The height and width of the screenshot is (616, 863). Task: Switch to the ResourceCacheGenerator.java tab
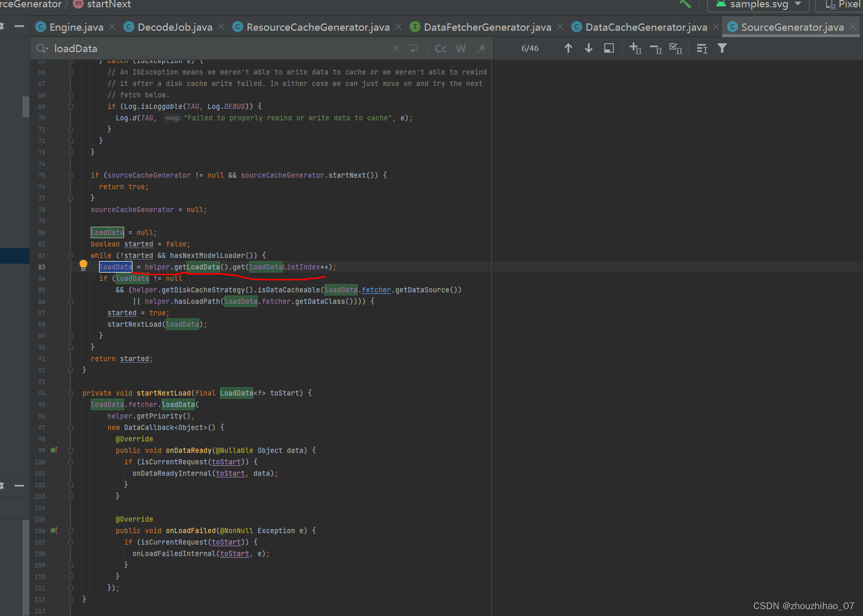click(x=318, y=27)
